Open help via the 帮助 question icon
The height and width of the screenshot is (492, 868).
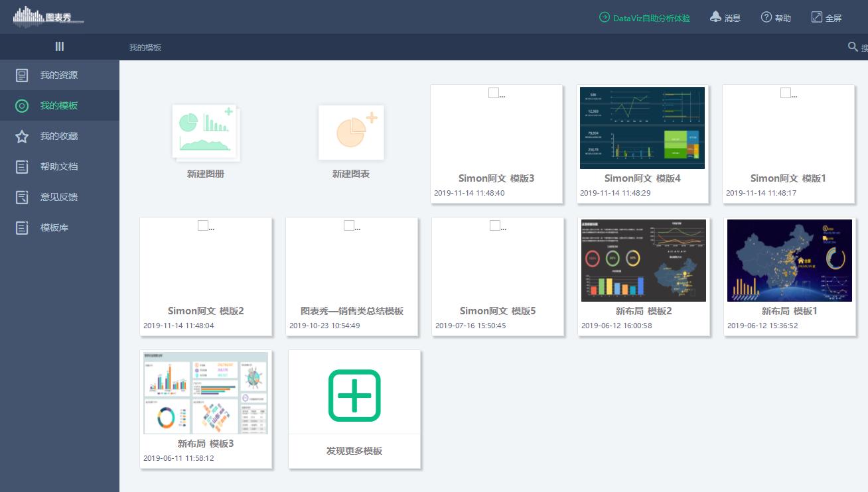click(765, 17)
